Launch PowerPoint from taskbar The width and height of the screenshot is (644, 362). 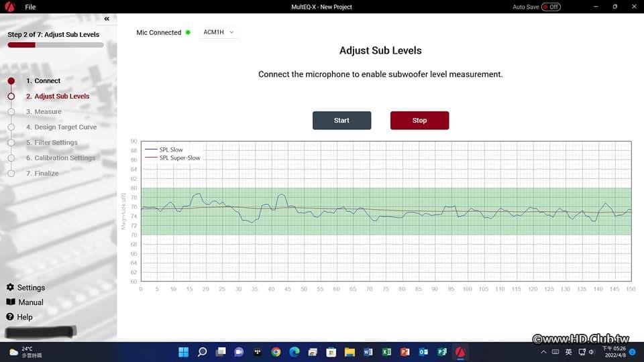(x=405, y=352)
